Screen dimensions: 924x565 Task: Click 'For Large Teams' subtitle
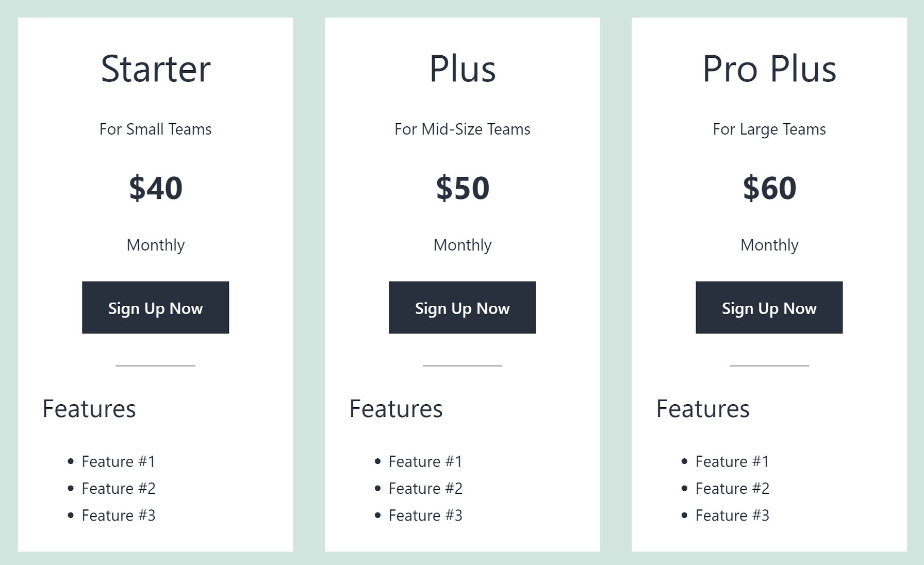coord(769,129)
